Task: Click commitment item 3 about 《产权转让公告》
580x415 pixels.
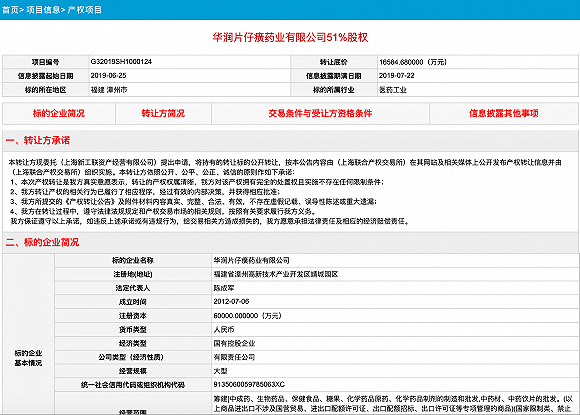Action: coord(193,202)
